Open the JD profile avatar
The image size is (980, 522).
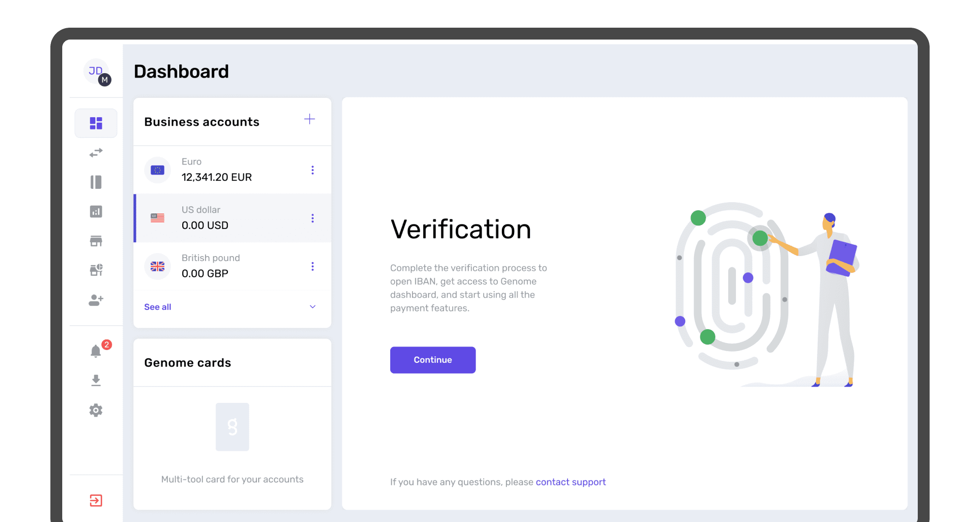coord(96,72)
